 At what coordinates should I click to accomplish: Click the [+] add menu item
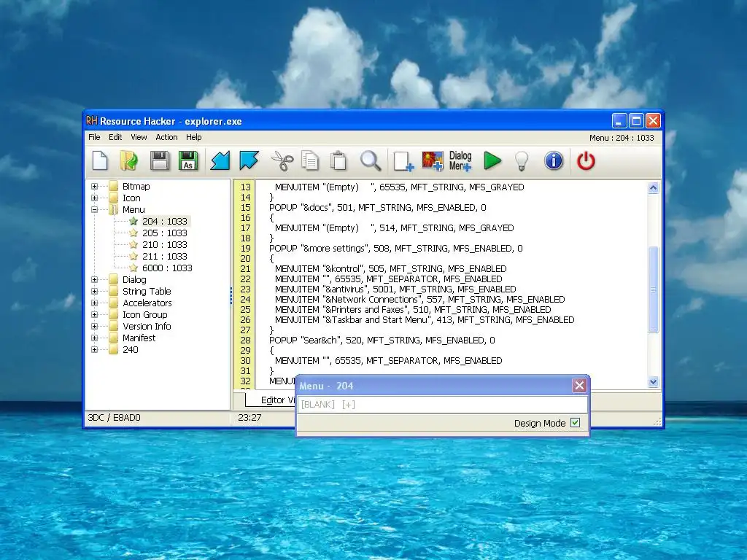click(x=348, y=404)
